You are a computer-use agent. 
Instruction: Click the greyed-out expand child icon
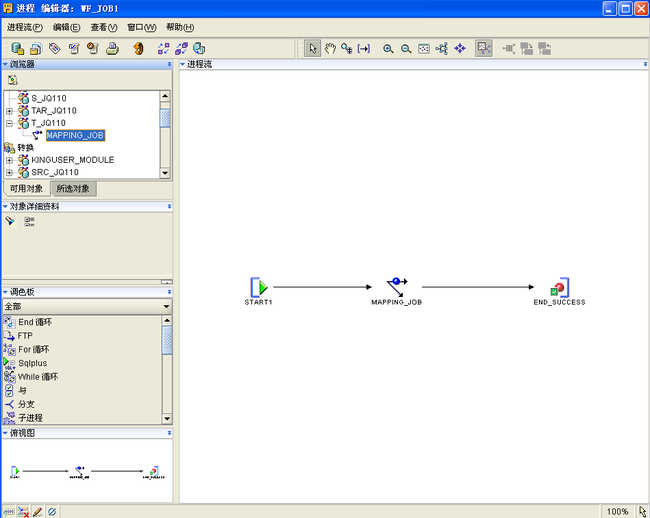(527, 49)
